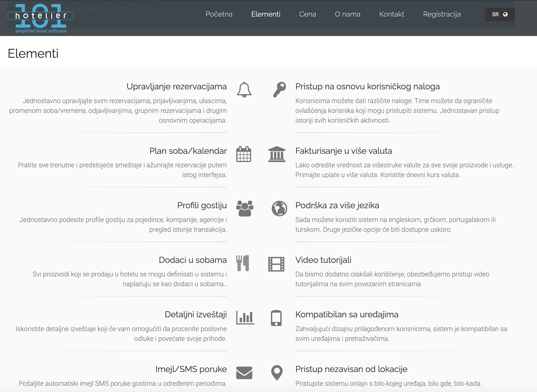537x392 pixels.
Task: Go to the Početna menu item
Action: (x=219, y=14)
